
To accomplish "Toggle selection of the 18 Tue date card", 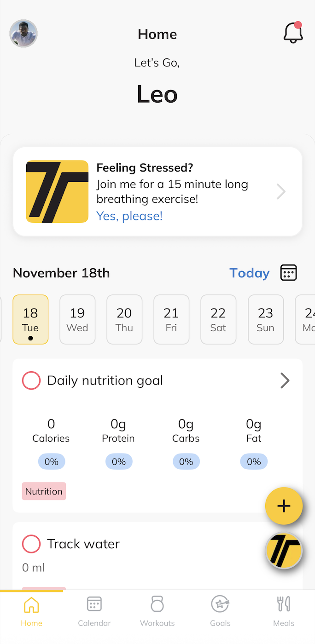I will coord(30,319).
